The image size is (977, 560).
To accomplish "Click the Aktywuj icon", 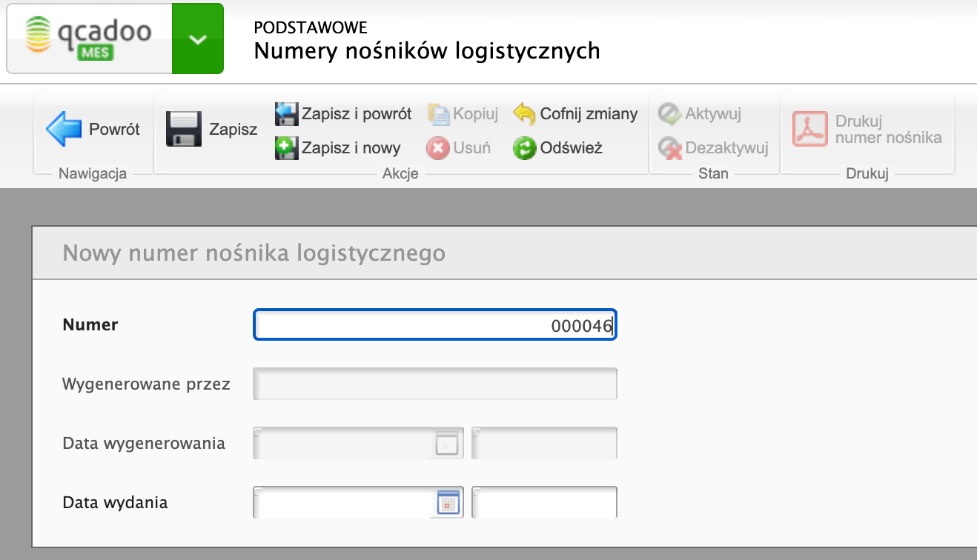I will [669, 114].
